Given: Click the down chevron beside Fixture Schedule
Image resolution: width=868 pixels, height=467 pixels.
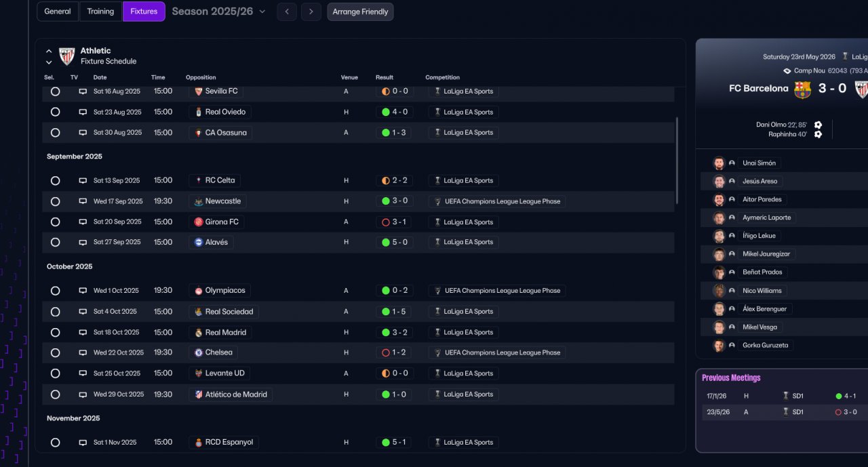Looking at the screenshot, I should (49, 62).
